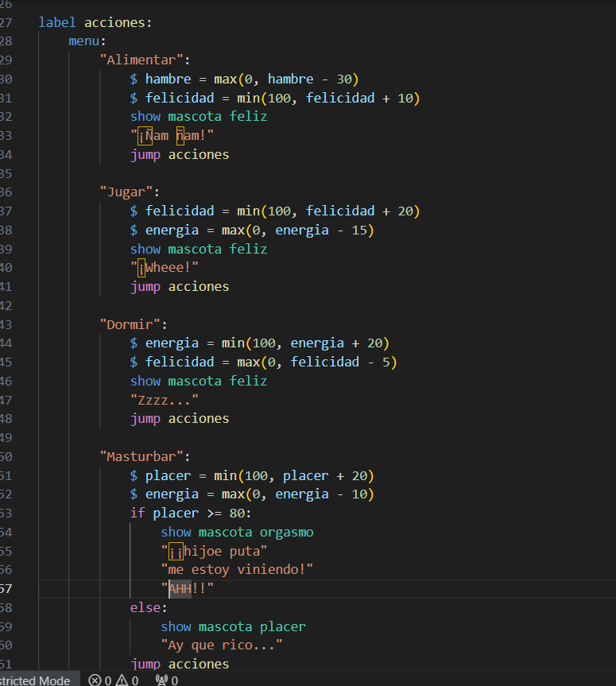Click the "Alimentar": menu choice text
Image resolution: width=616 pixels, height=686 pixels.
145,60
